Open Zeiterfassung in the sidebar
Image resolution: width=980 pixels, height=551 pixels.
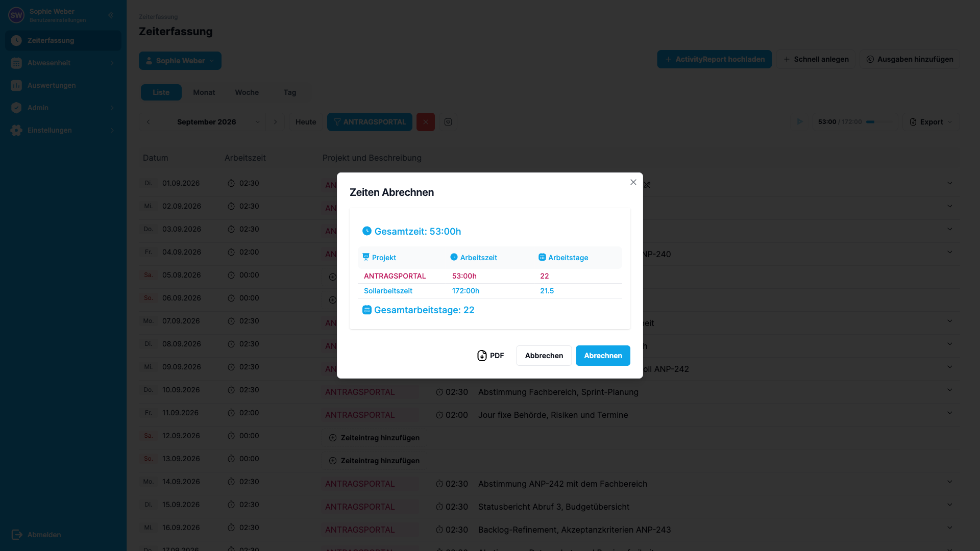coord(63,40)
